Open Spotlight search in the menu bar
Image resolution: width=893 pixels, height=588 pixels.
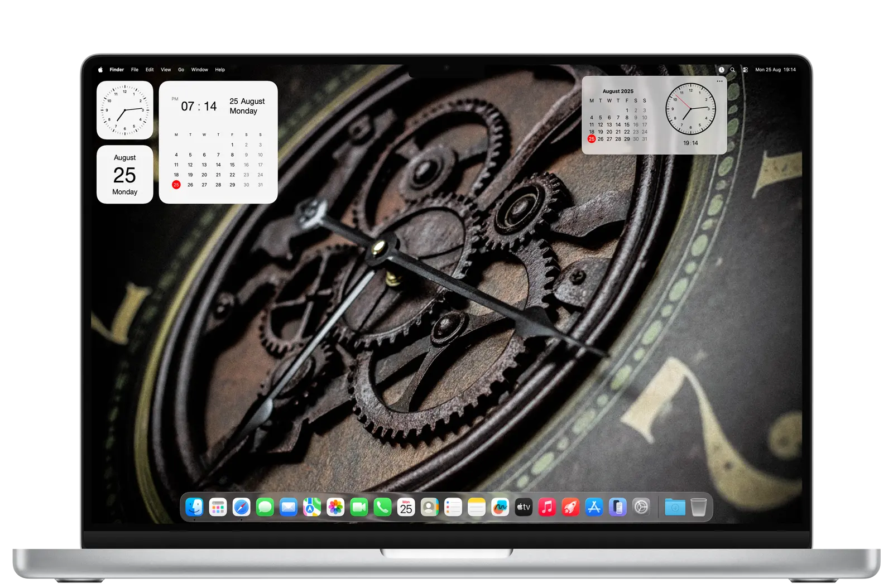coord(733,70)
